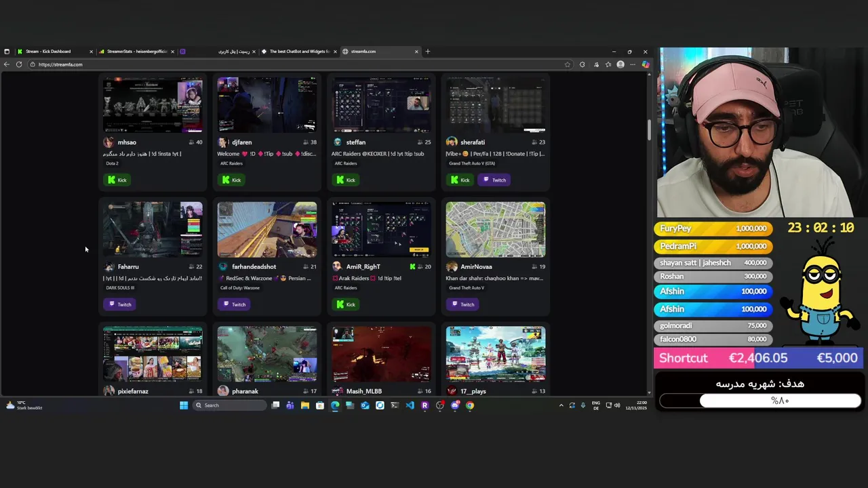Screen dimensions: 868x488
Task: Open Discord from taskbar
Action: 454,405
